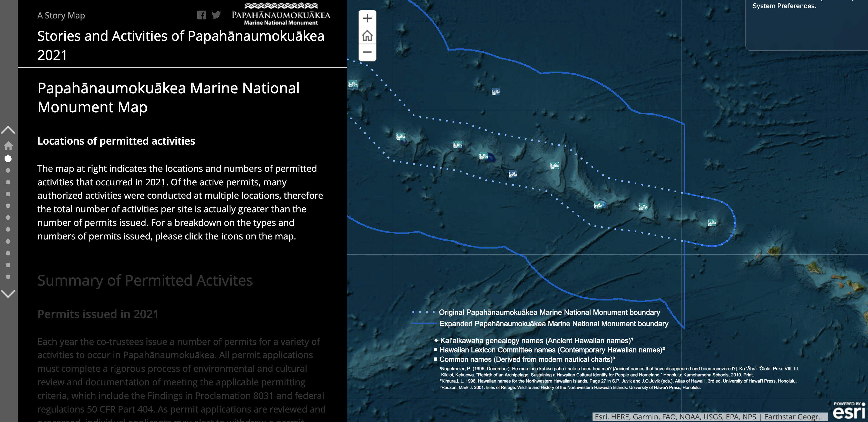Open the easternmost permit marker near Nihoa

[712, 222]
